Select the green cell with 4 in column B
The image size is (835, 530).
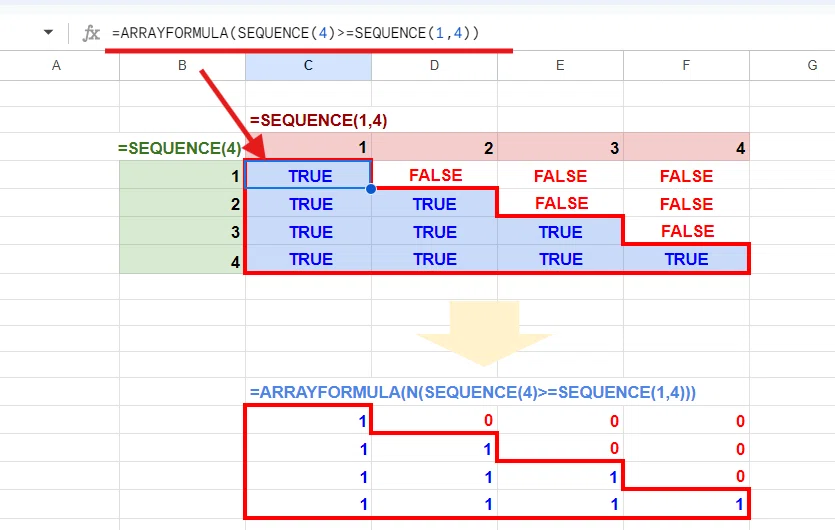[182, 259]
